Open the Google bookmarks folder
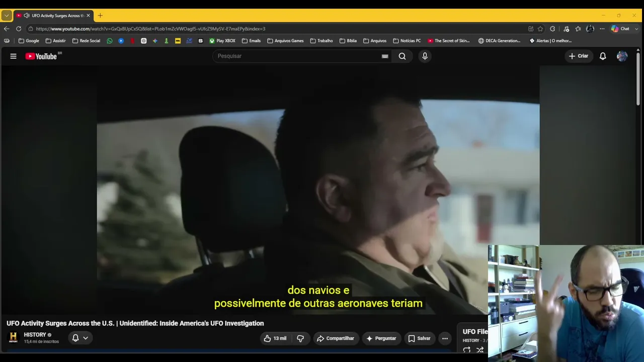 tap(29, 41)
